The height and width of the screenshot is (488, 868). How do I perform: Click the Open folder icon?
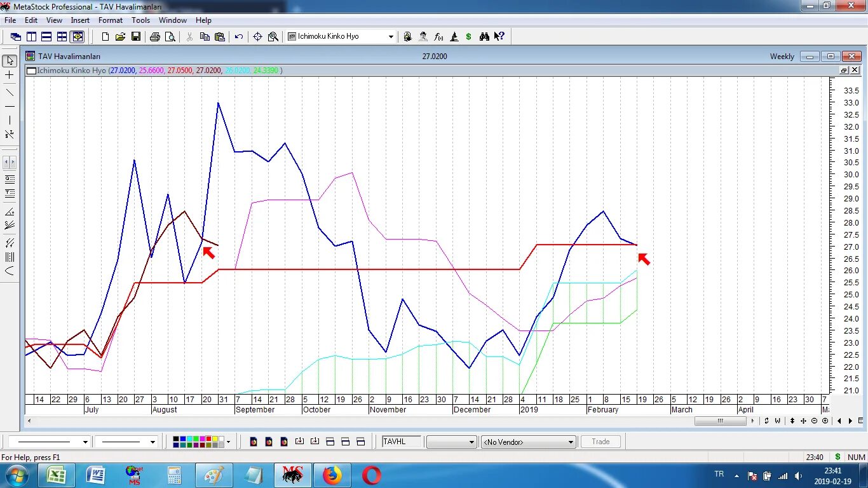click(x=120, y=37)
